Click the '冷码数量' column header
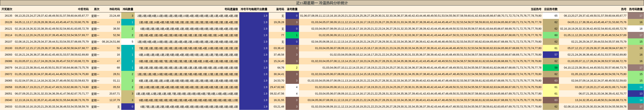 (128, 9)
